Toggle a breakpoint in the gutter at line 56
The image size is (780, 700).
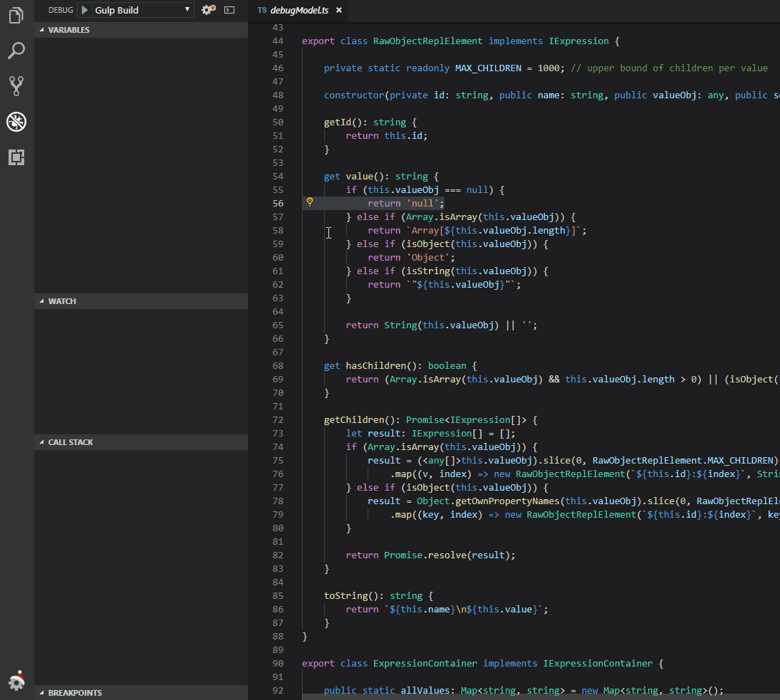pyautogui.click(x=260, y=202)
